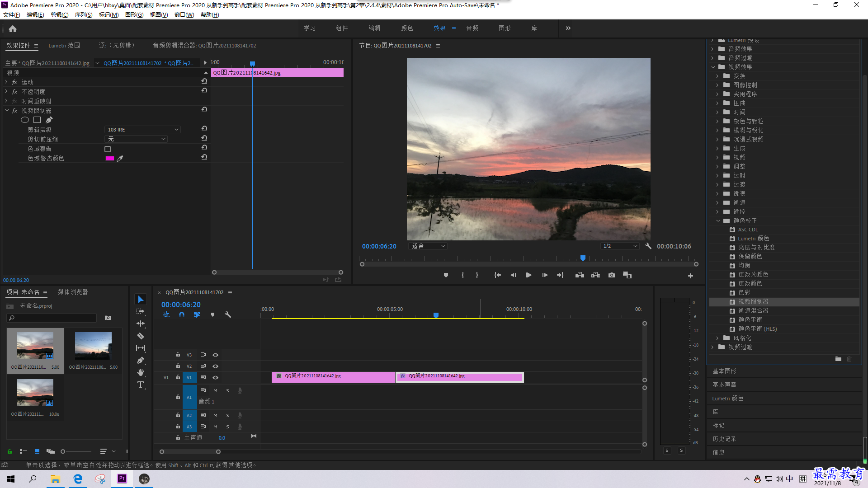Screen dimensions: 868x488
Task: Create new bin in project panel
Action: coord(108,318)
